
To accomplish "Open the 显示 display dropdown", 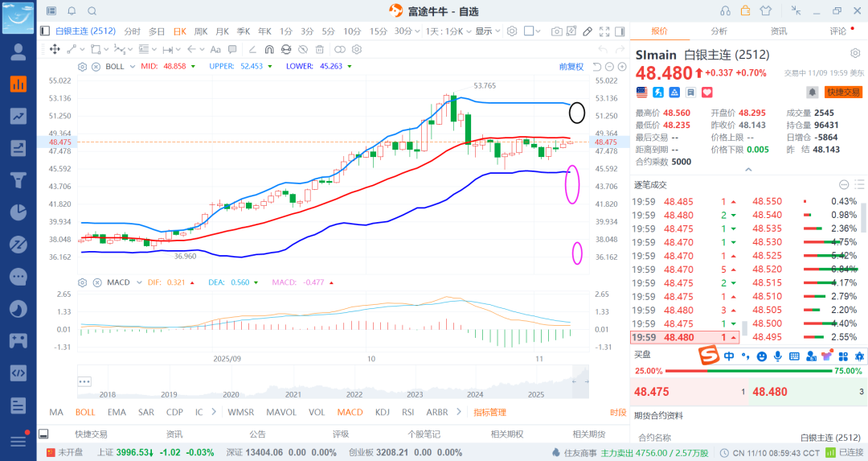I will click(x=487, y=31).
